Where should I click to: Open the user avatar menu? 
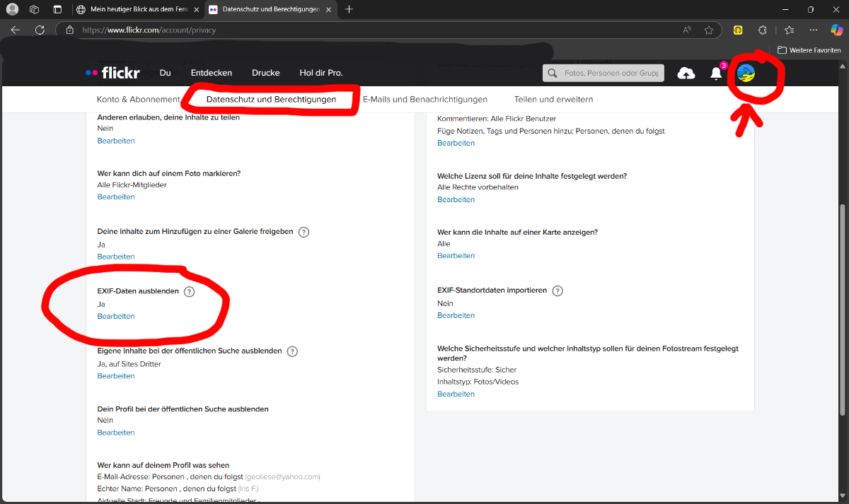click(746, 73)
